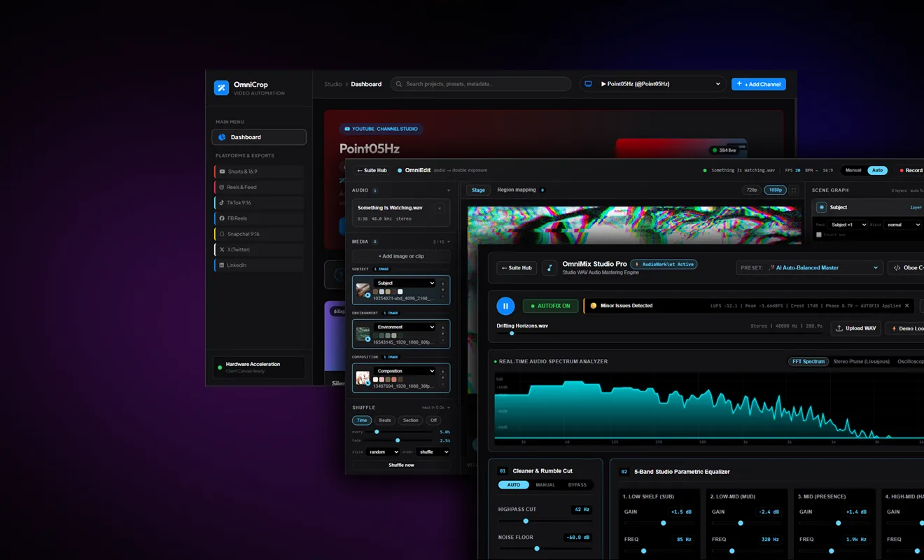Pause playback in OmniMix Studio Pro
The image size is (924, 560).
click(505, 306)
